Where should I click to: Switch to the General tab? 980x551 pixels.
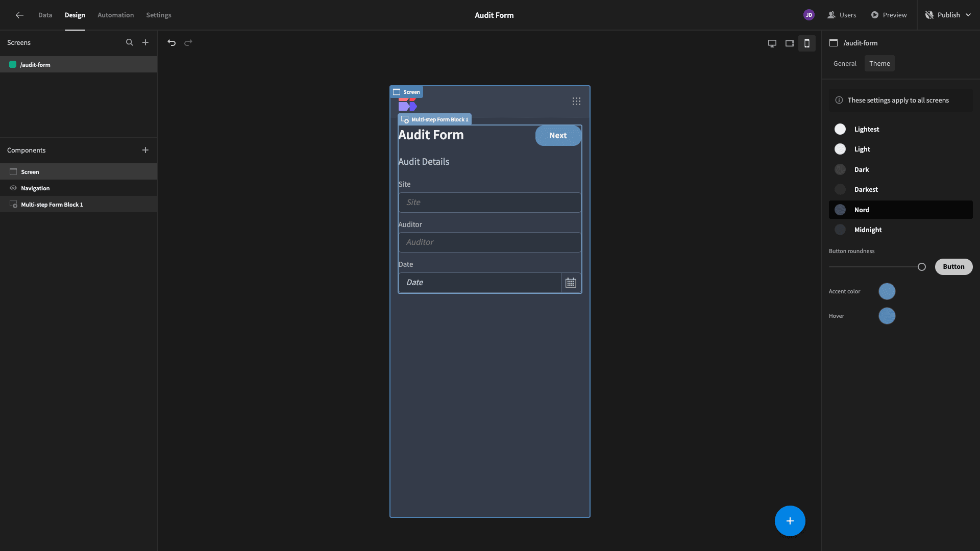[x=845, y=64]
